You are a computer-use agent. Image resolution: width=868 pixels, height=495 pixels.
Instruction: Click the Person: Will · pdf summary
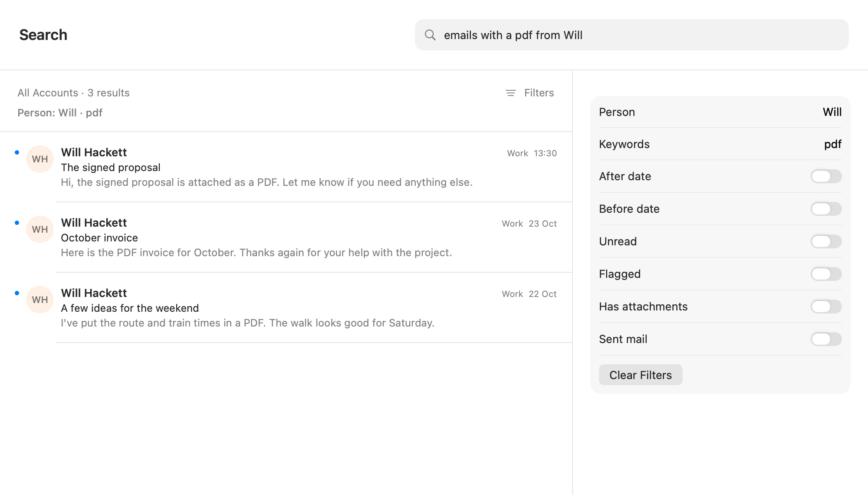point(60,113)
